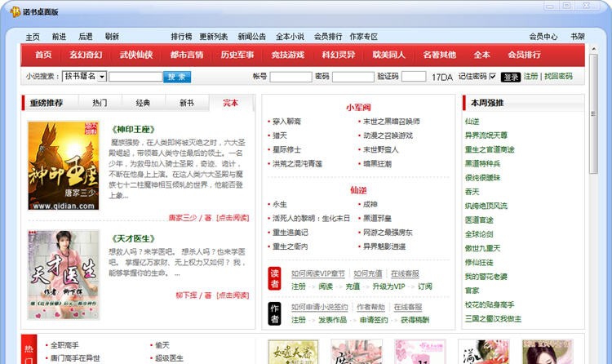Viewport: 612px width, 364px height.
Task: Open 三国之蜀汉我做主 in weekly list
Action: 493,318
